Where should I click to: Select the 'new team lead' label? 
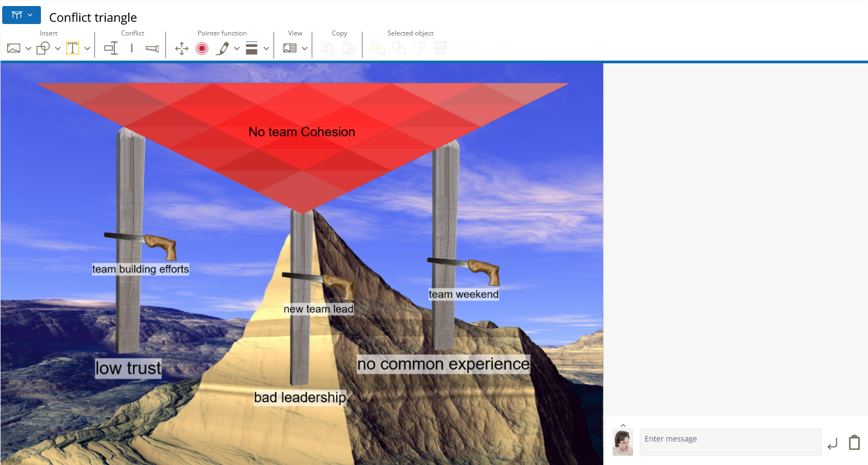[x=318, y=309]
